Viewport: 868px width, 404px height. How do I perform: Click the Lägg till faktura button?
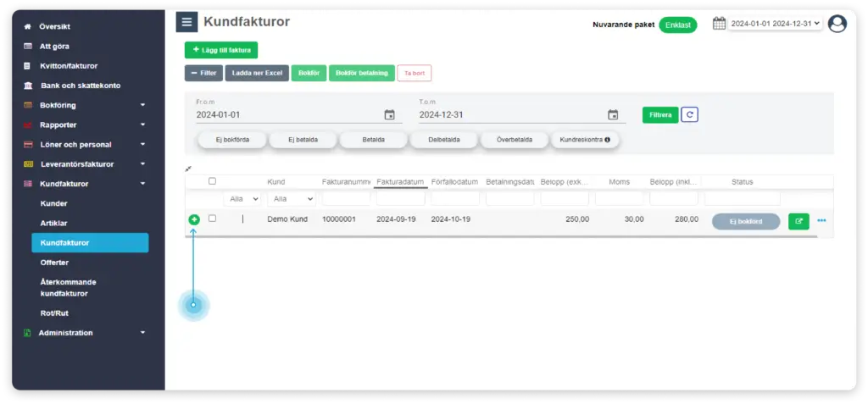221,50
